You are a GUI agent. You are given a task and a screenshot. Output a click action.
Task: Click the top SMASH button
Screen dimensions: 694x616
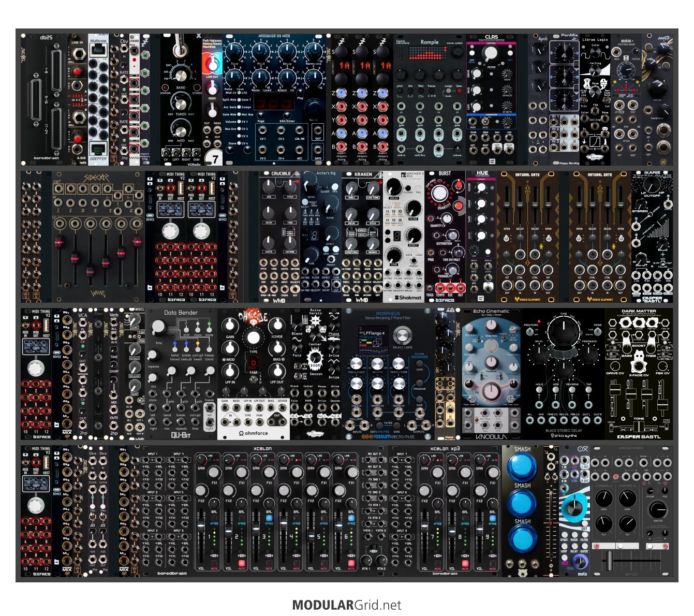[522, 466]
